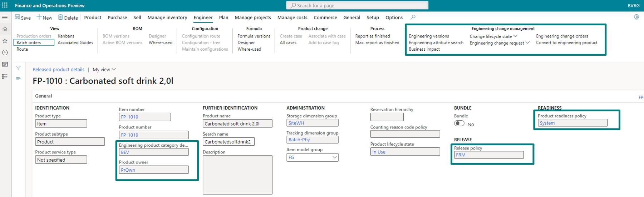Open the General action tab
This screenshot has height=197, width=644.
point(352,17)
